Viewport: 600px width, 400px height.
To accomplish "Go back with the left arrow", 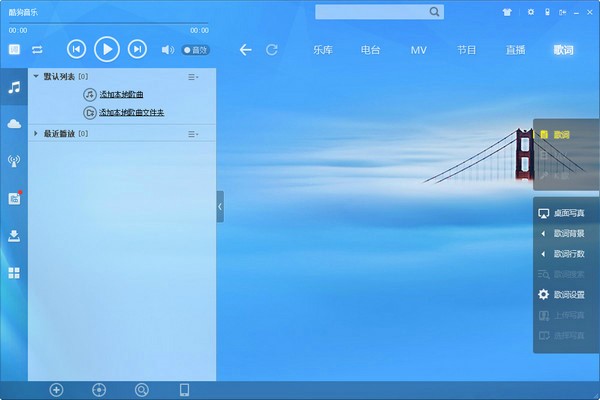I will point(245,50).
